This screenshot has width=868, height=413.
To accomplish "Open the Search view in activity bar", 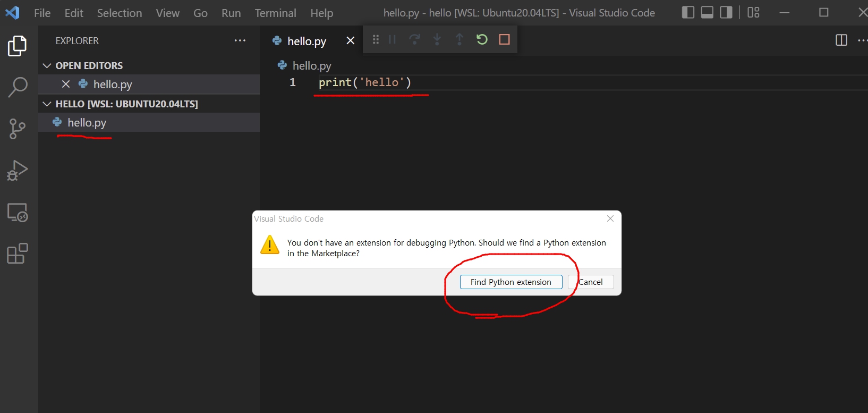I will click(18, 87).
